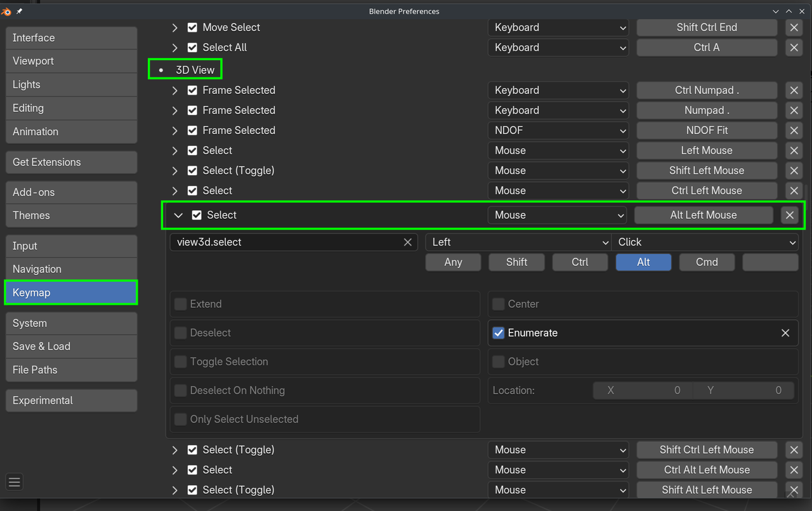Uncheck the Alt Left Mouse Select entry

pyautogui.click(x=197, y=215)
